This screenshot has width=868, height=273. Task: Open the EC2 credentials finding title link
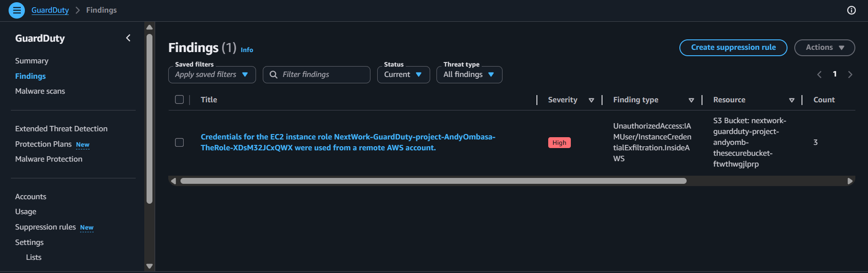click(x=348, y=142)
